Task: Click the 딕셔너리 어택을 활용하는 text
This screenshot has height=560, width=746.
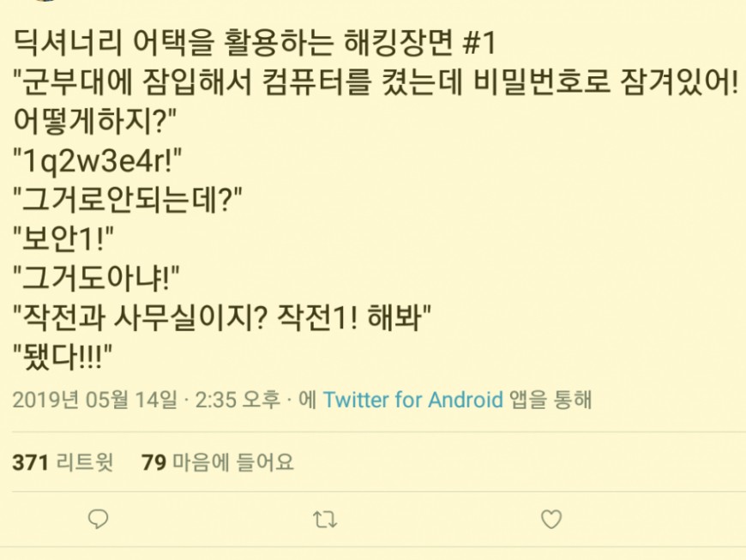Action: 172,43
